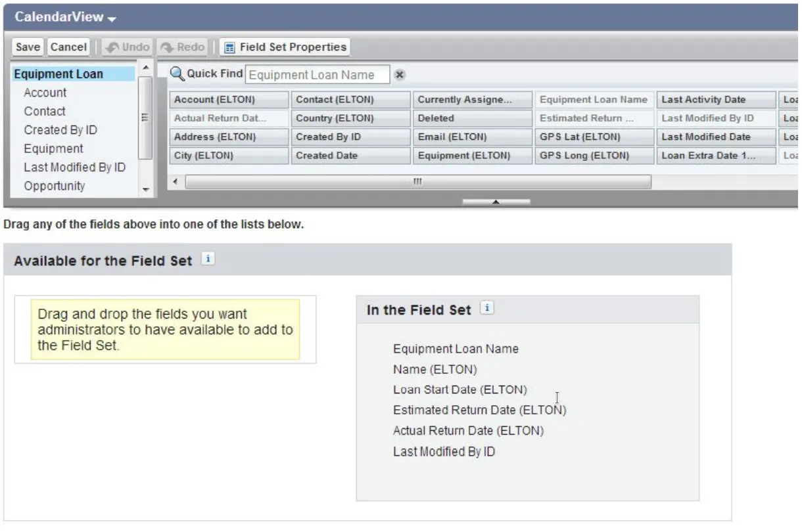Click the Undo toolbar button

(x=128, y=47)
